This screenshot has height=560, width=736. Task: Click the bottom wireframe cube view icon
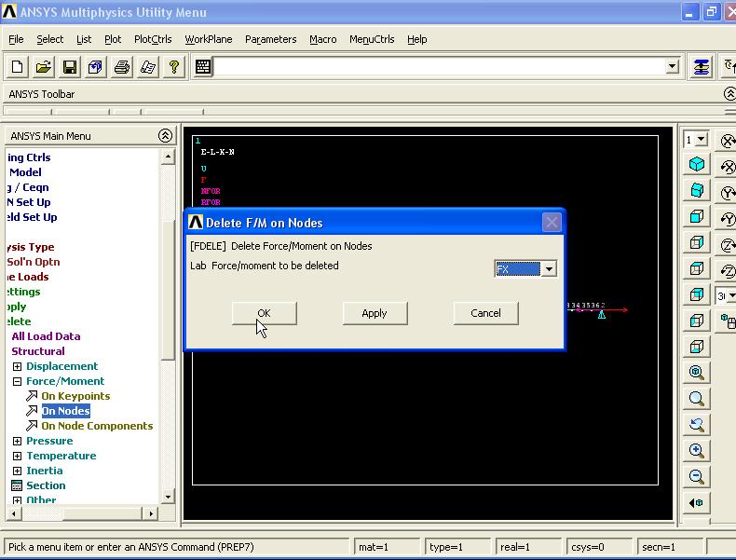pos(697,347)
